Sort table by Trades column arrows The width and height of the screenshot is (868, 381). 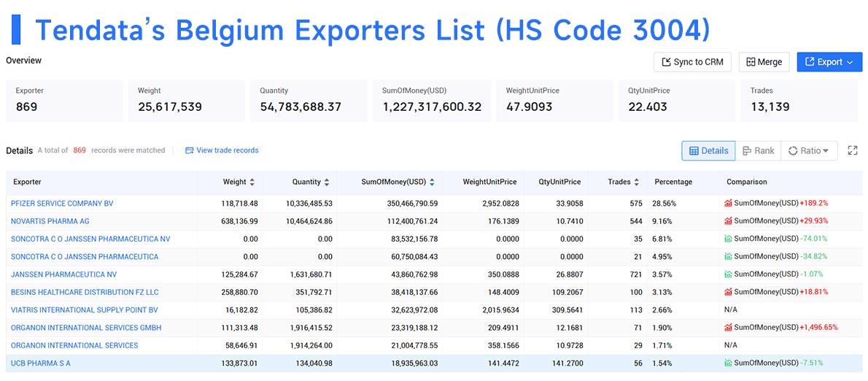tap(637, 182)
